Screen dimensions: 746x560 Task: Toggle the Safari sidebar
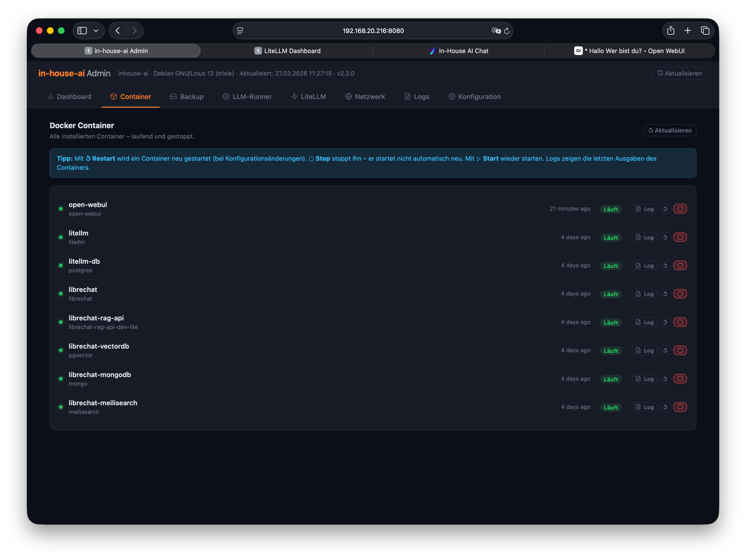(82, 31)
